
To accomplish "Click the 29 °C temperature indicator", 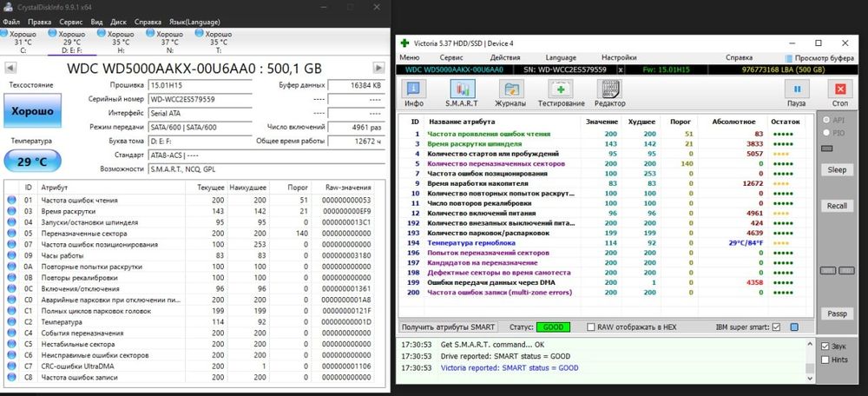I will click(x=33, y=161).
